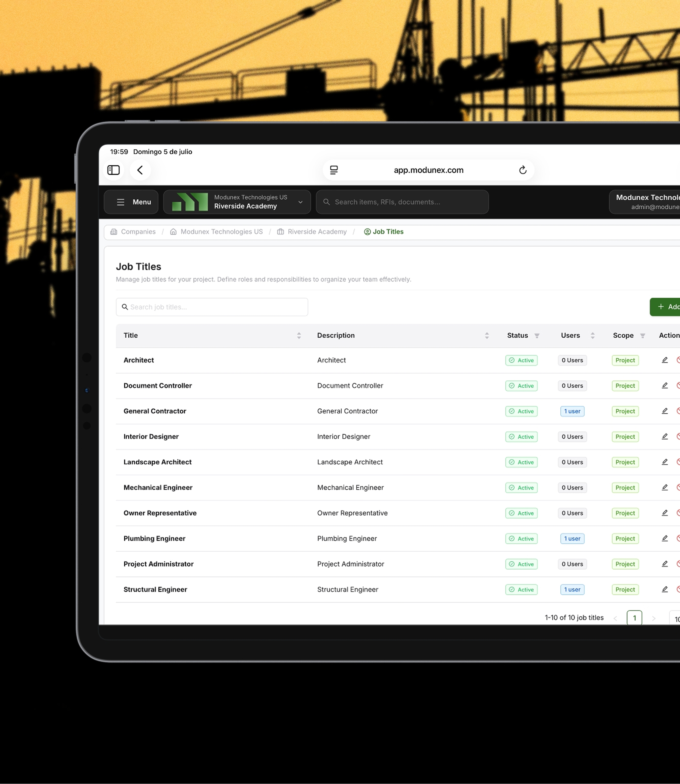Edit the General Contractor job title
The image size is (680, 784).
pos(665,411)
